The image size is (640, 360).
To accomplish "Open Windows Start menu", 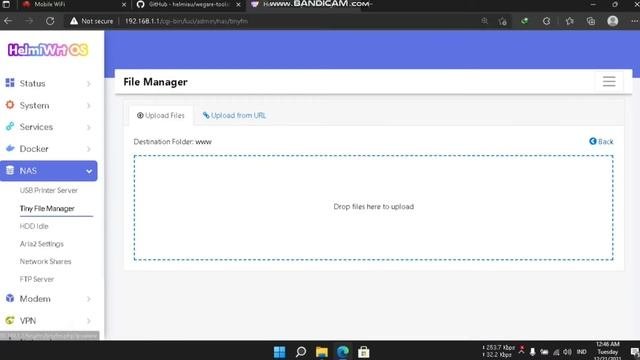I will [280, 352].
